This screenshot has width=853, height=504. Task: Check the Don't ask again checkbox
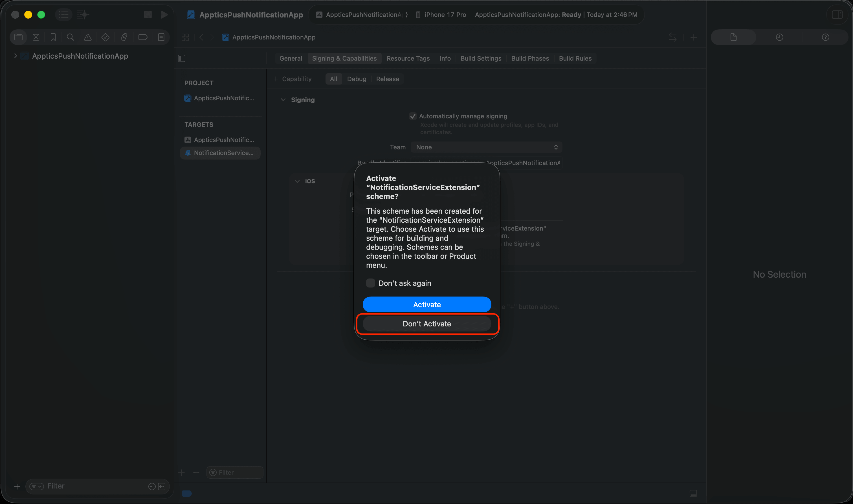370,283
